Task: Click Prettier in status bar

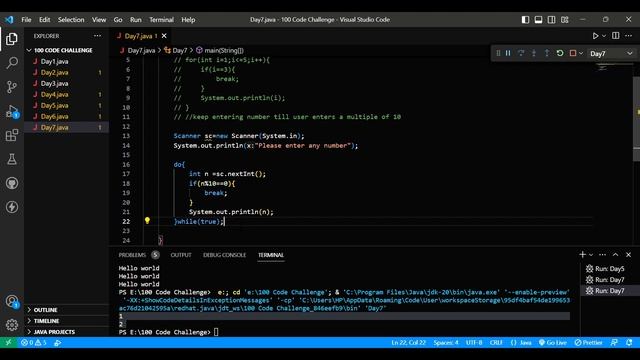Action: coord(588,342)
